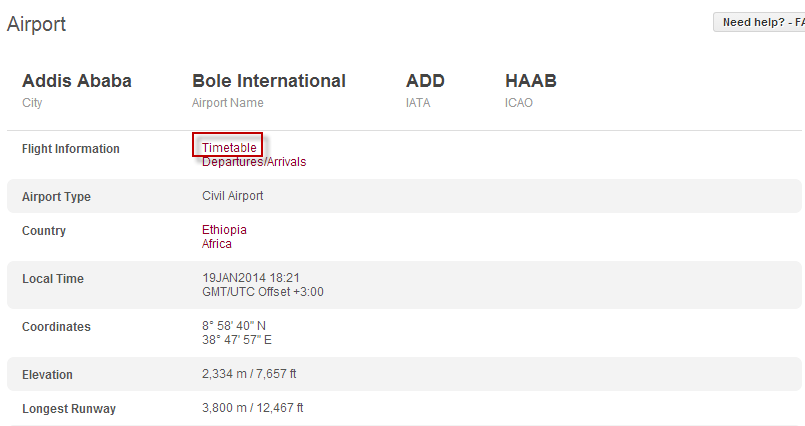805x426 pixels.
Task: Click the Flight Information row label
Action: pyautogui.click(x=71, y=149)
